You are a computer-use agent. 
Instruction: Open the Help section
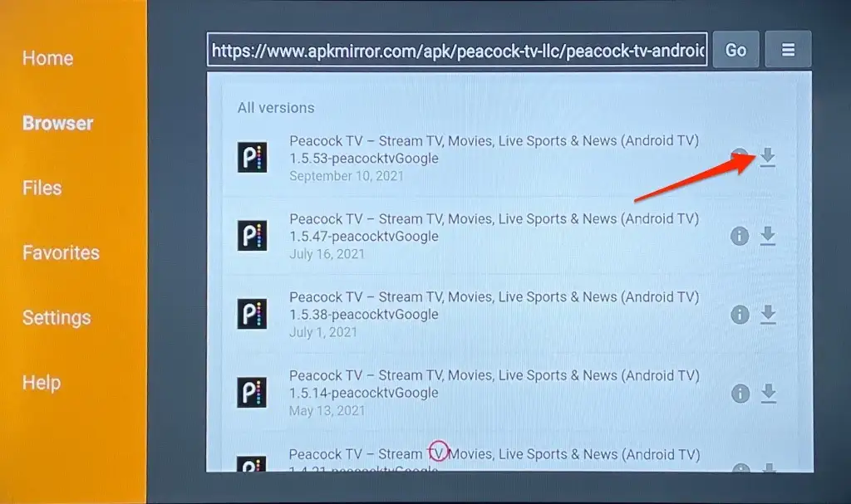[x=42, y=383]
